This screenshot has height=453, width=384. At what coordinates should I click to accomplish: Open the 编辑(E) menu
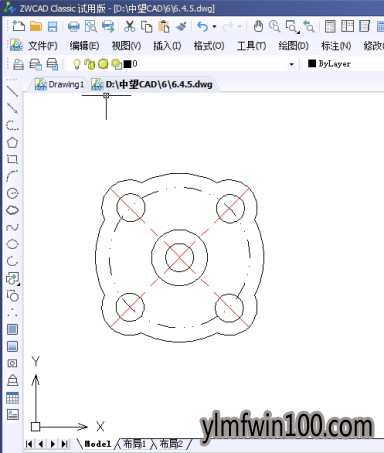(84, 46)
